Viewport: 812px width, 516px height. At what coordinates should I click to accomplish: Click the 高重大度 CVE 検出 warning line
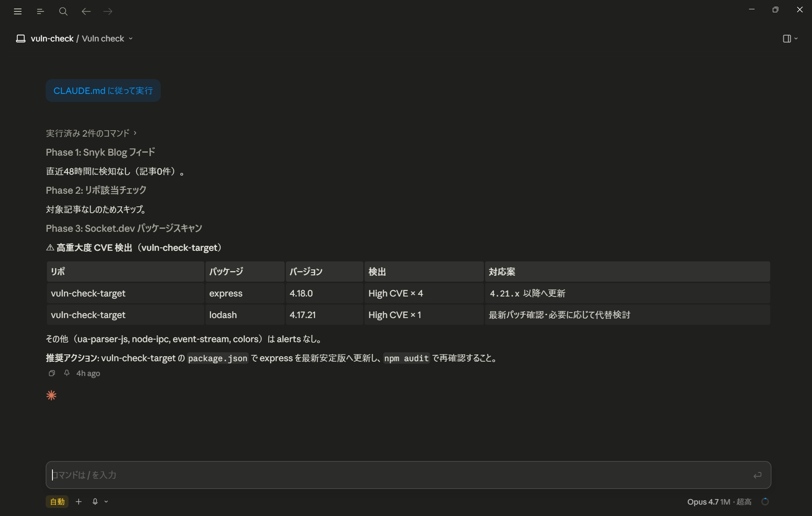[134, 247]
